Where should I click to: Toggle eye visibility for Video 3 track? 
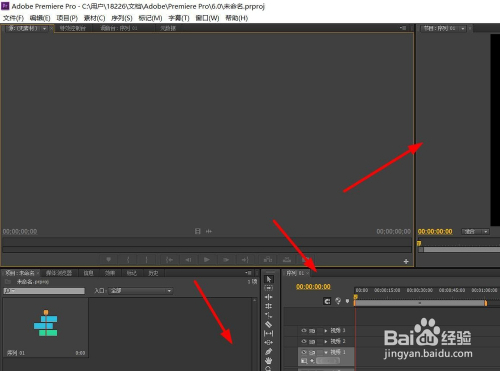tap(304, 330)
